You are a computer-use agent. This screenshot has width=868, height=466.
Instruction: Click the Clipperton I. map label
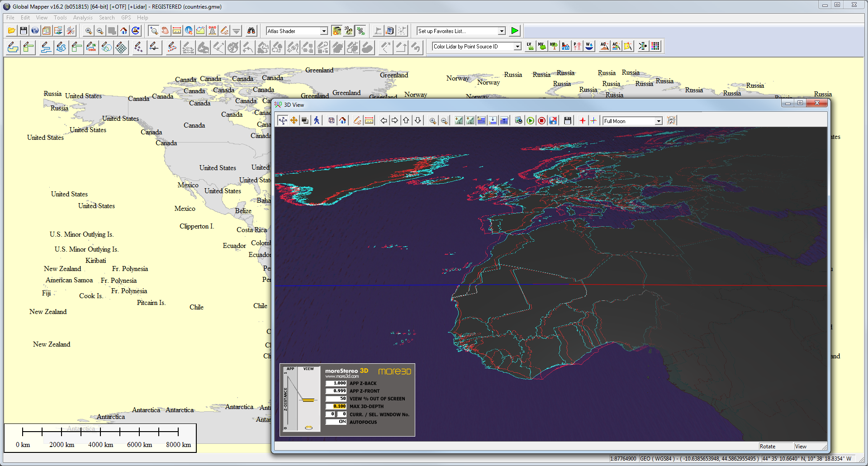click(x=197, y=226)
